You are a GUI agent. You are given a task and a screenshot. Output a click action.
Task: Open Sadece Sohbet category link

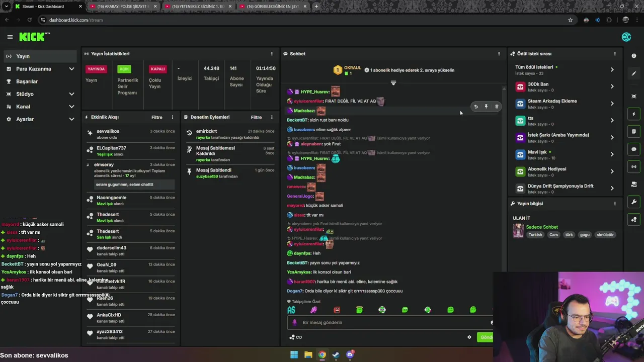tap(542, 227)
